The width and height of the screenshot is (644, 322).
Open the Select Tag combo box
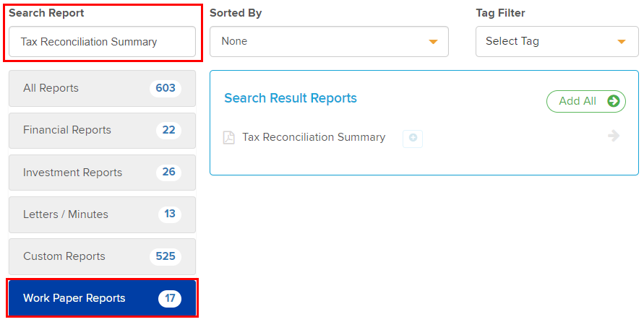tap(557, 41)
